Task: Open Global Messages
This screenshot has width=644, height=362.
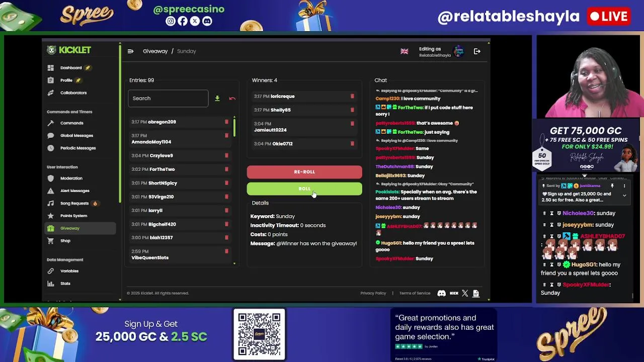Action: click(x=76, y=136)
